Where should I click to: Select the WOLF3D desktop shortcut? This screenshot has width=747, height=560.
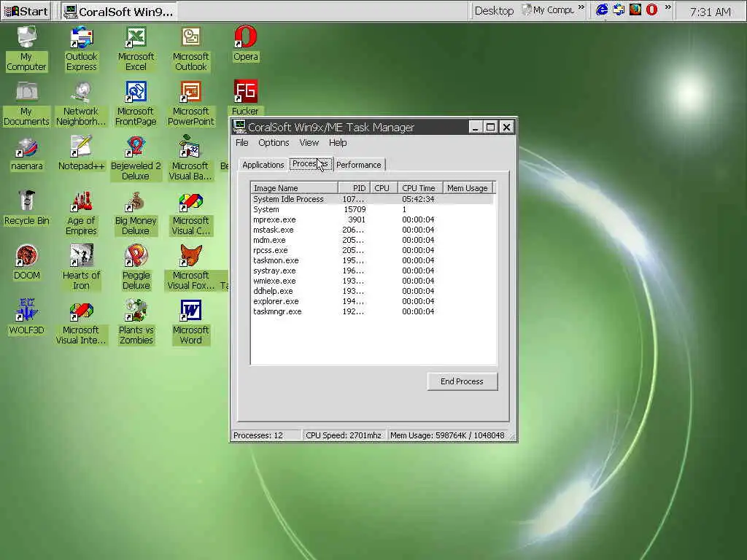(x=27, y=318)
